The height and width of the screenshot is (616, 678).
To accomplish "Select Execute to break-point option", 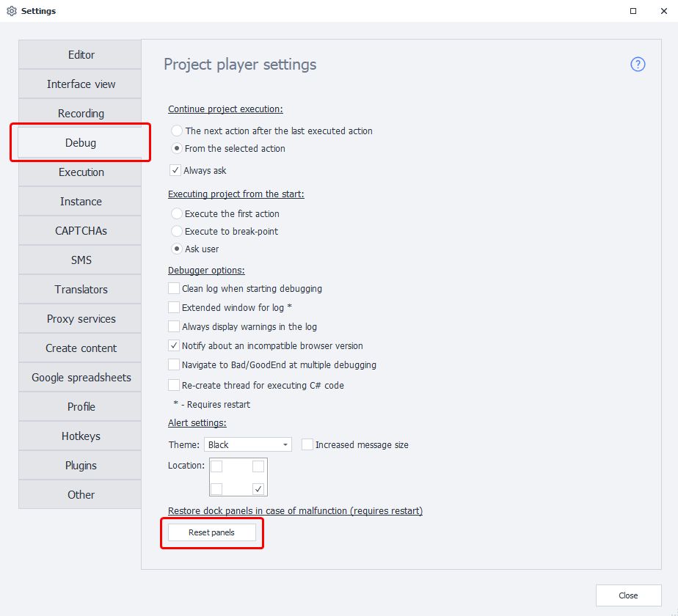I will point(177,231).
